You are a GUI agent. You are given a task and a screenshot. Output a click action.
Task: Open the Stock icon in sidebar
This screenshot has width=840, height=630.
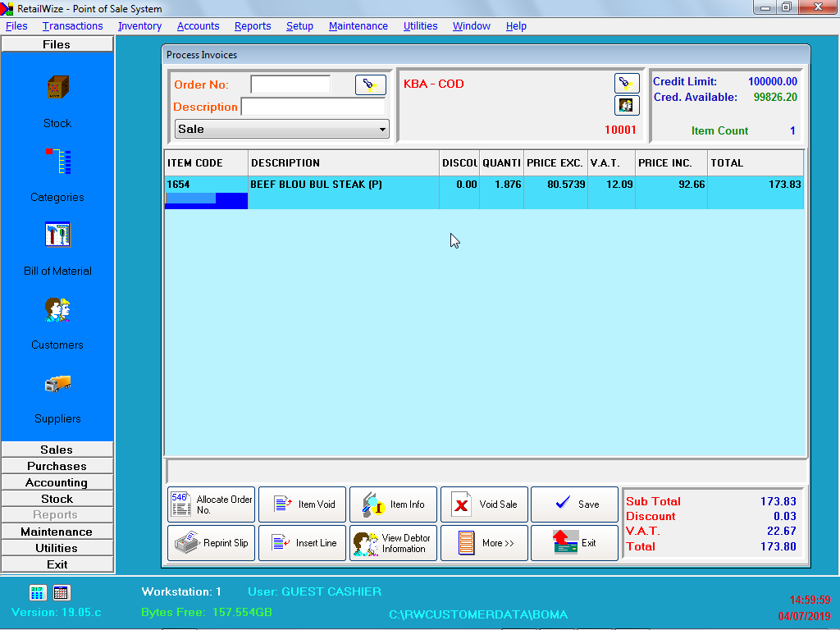[57, 88]
